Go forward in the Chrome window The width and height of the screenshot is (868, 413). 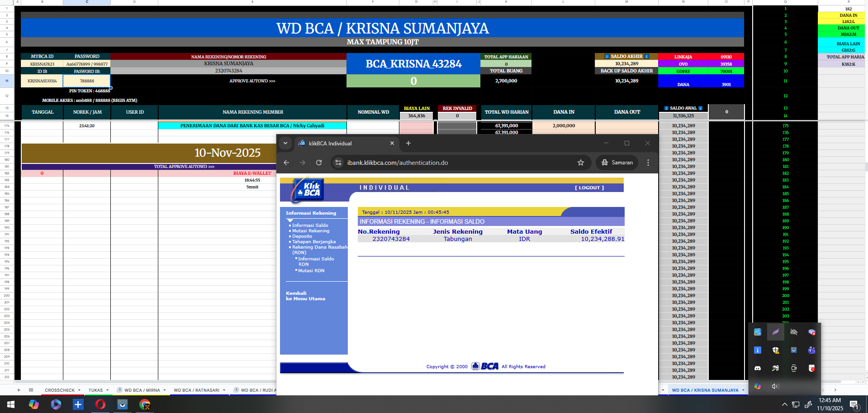(x=303, y=163)
